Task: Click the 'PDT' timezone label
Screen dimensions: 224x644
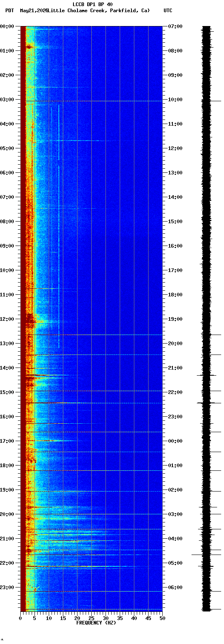Action: pyautogui.click(x=9, y=11)
